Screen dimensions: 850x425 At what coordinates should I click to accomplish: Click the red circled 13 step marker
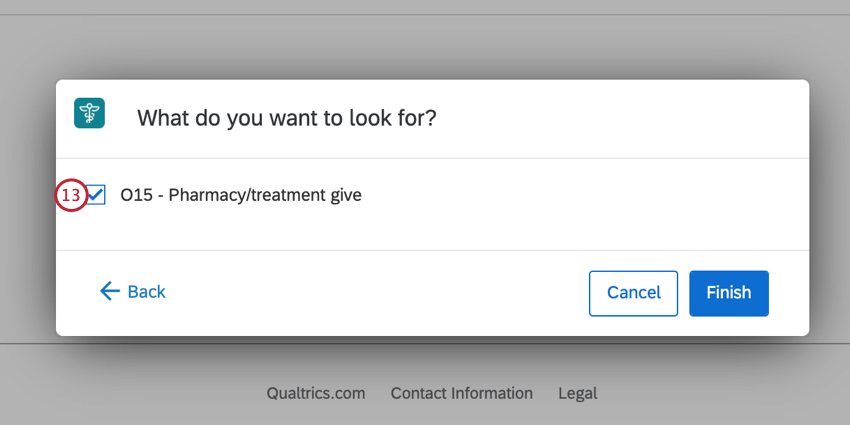(72, 195)
